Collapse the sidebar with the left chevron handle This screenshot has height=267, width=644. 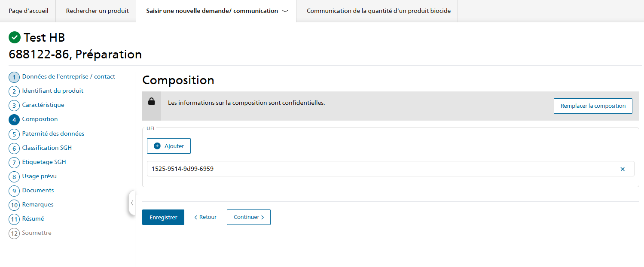pos(132,203)
